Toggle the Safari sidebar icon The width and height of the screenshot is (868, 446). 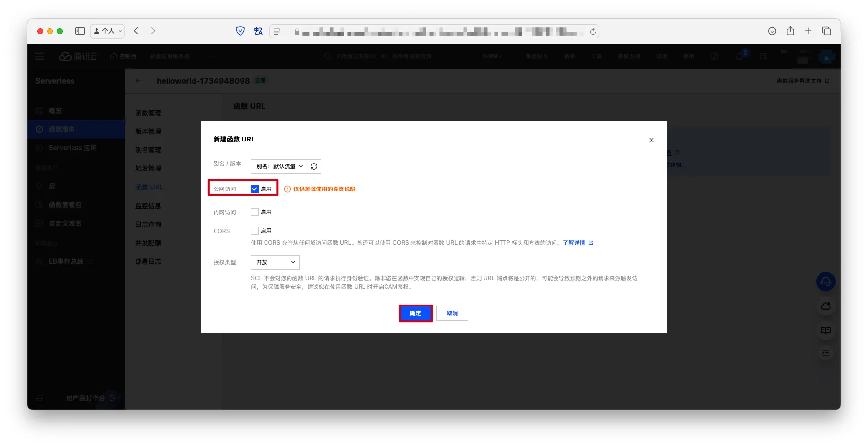80,31
